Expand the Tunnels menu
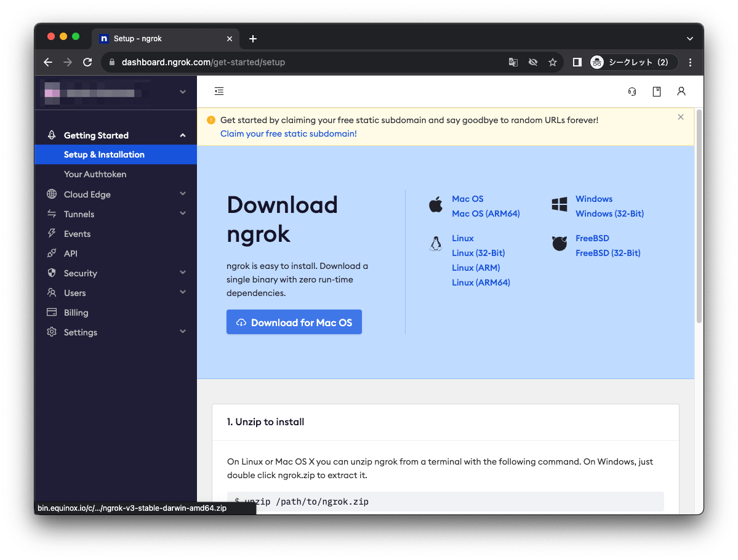This screenshot has height=560, width=738. tap(116, 214)
